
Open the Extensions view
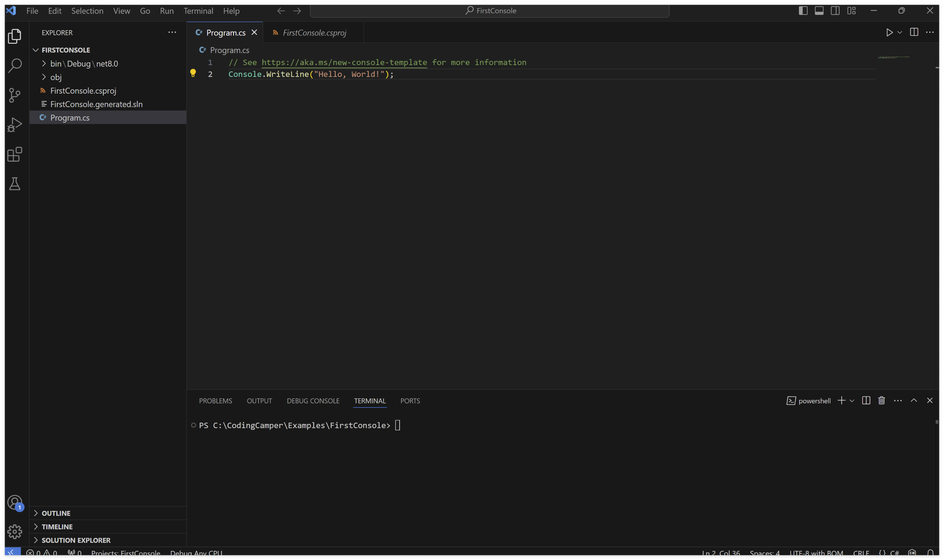point(15,154)
